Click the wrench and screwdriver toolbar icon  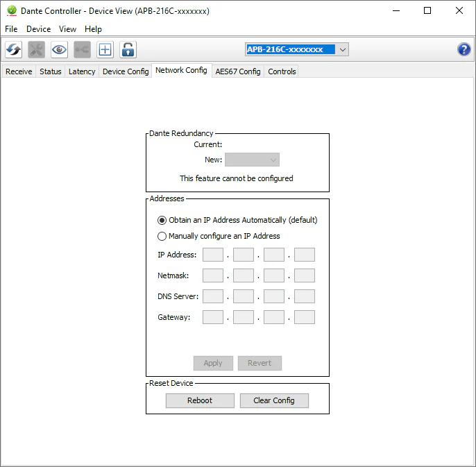pyautogui.click(x=36, y=49)
